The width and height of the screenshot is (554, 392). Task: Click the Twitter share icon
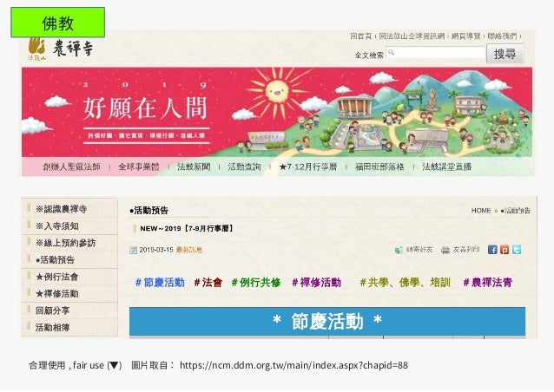click(x=517, y=250)
